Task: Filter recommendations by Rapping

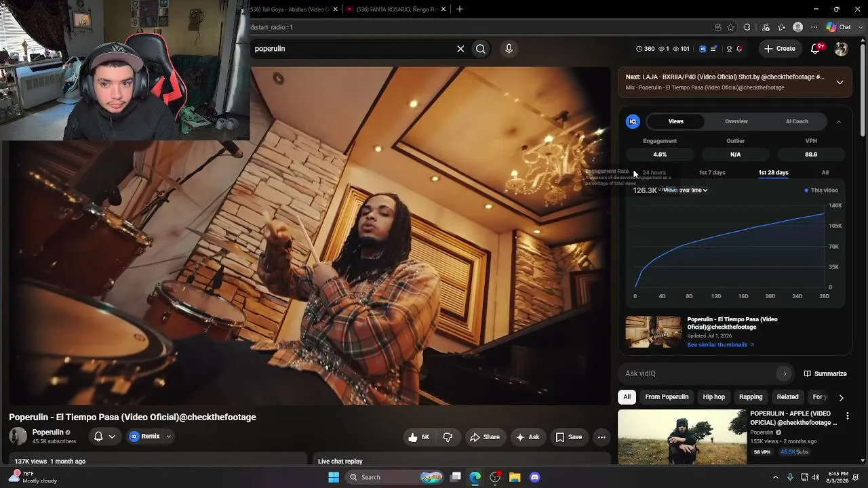Action: point(751,397)
